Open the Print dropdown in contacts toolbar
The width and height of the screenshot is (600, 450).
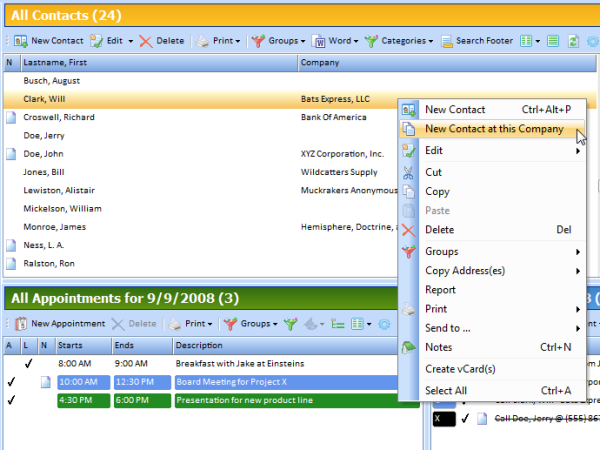pos(238,41)
